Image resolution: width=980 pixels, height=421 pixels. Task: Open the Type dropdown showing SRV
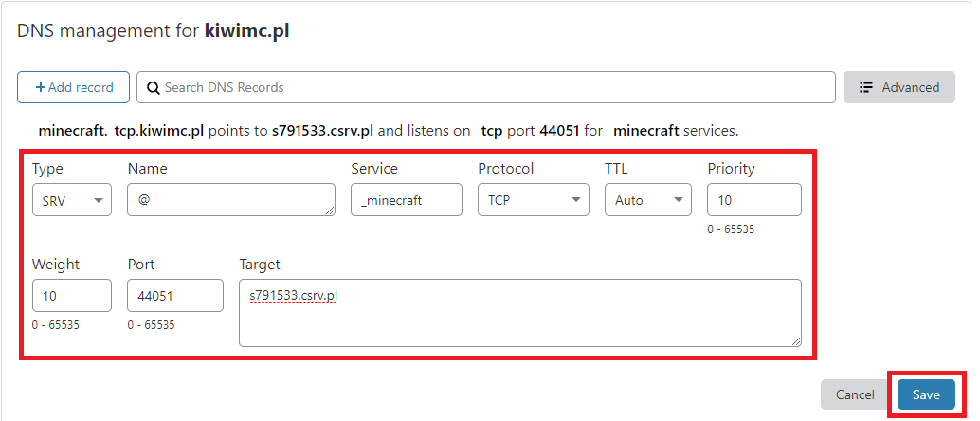[71, 200]
